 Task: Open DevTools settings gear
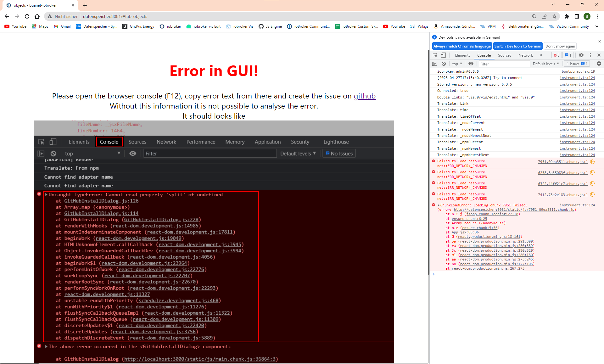581,55
